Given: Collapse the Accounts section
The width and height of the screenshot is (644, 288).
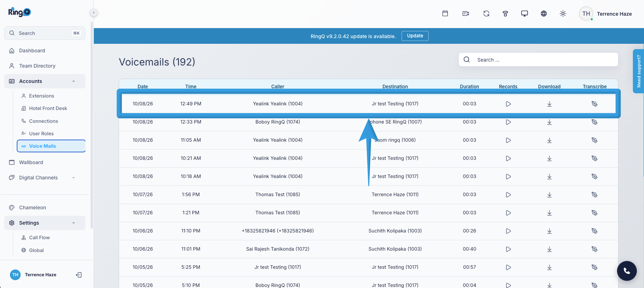Looking at the screenshot, I should point(45,81).
